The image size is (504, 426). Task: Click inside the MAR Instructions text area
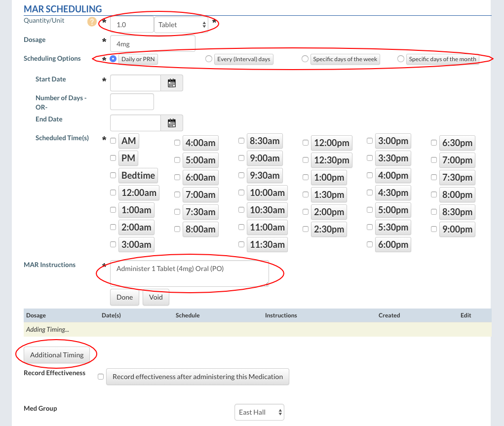pyautogui.click(x=189, y=273)
